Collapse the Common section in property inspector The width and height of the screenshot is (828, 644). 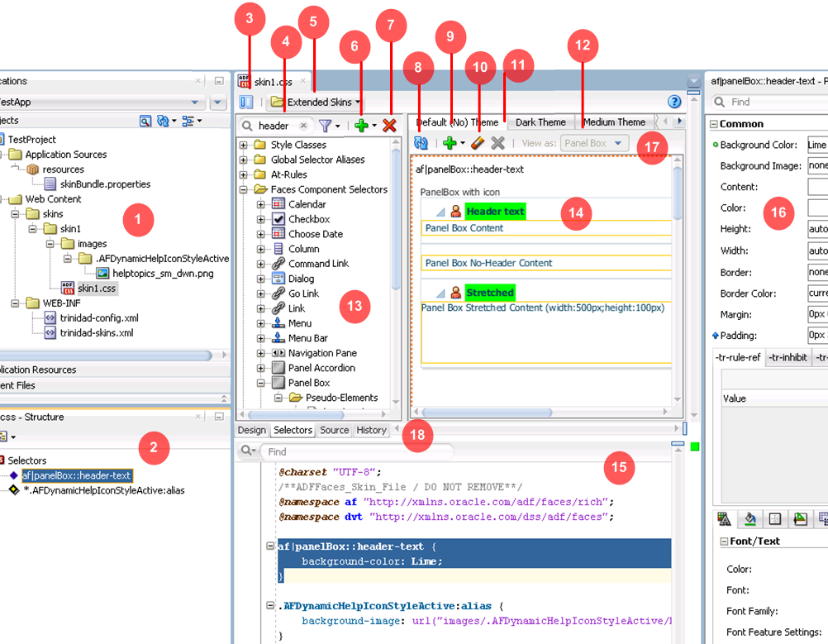pos(714,124)
